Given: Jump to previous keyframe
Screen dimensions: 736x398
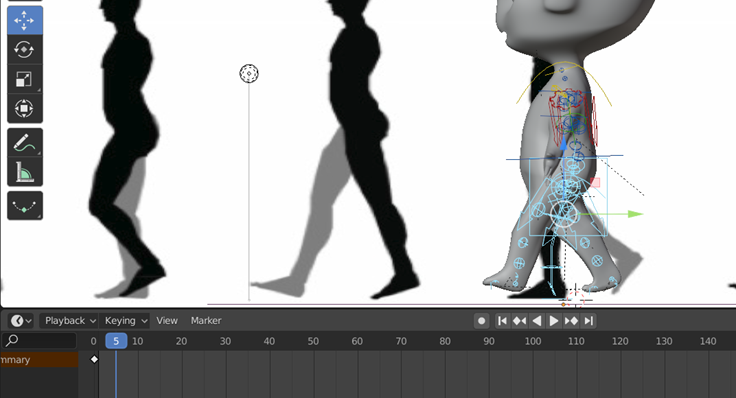Looking at the screenshot, I should [520, 321].
